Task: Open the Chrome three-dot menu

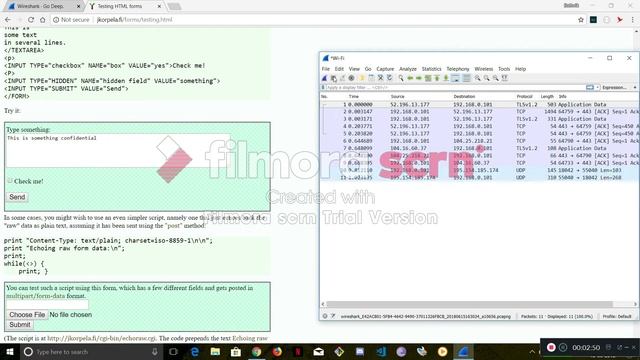Action: [632, 20]
